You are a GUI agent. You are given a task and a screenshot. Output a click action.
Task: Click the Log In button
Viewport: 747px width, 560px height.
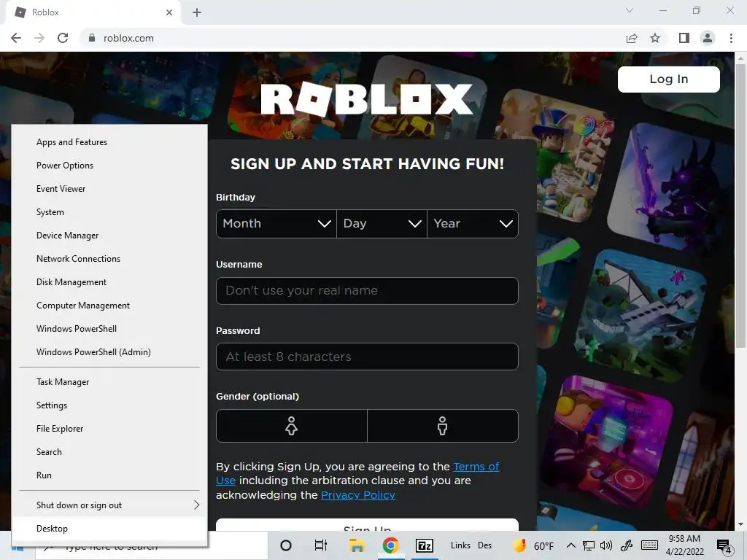pyautogui.click(x=668, y=79)
